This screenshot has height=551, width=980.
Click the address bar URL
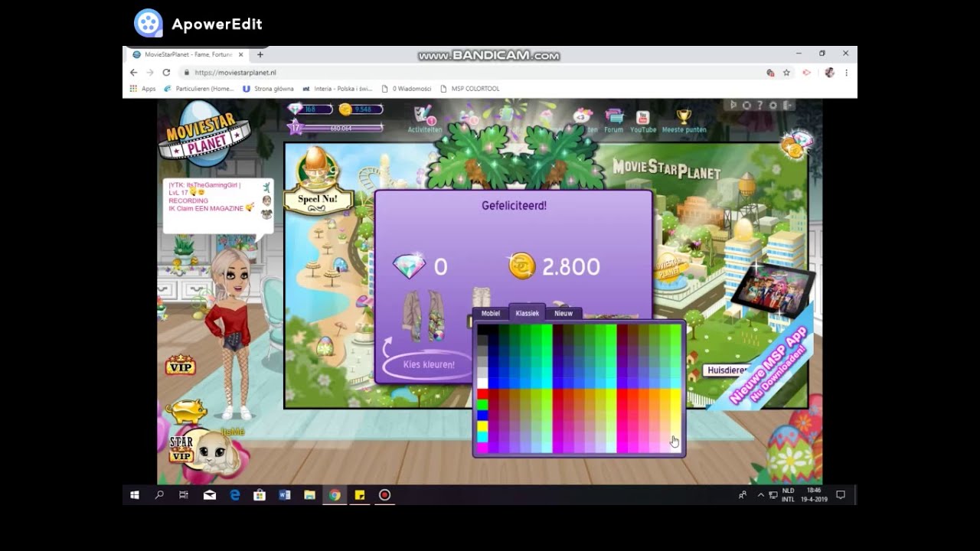tap(235, 73)
